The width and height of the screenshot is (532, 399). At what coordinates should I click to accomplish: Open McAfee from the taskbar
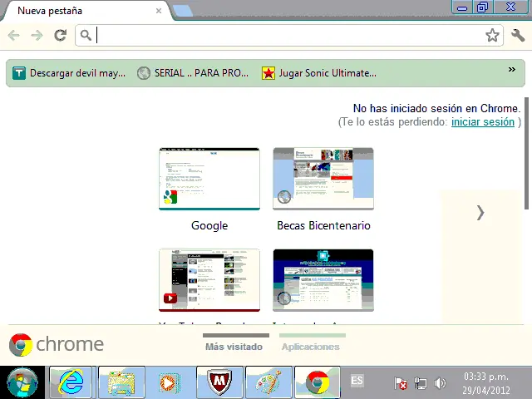pos(219,382)
